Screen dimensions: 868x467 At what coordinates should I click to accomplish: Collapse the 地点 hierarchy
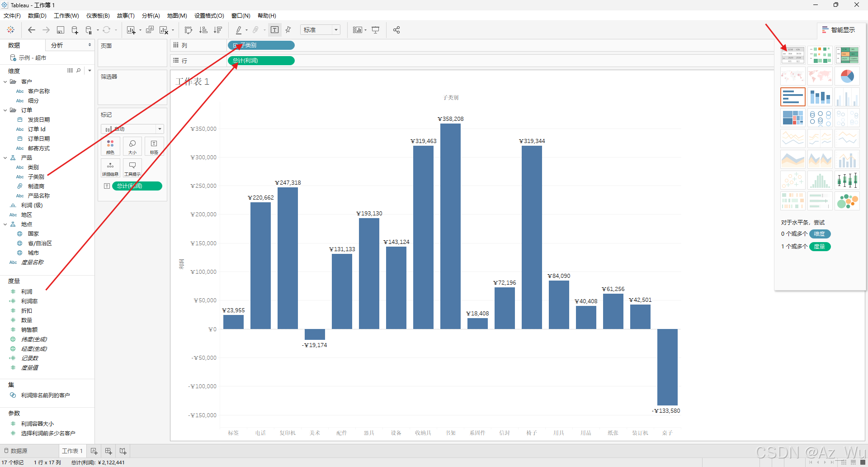(x=5, y=224)
